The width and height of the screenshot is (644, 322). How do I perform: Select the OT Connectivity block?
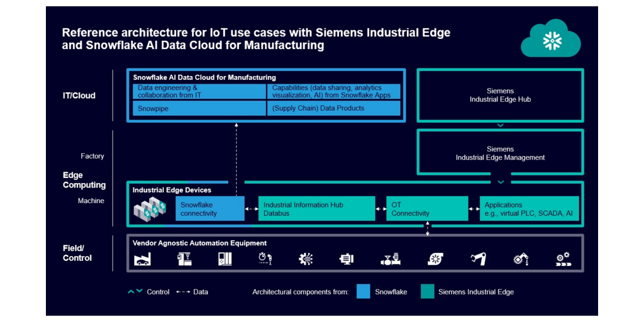tap(427, 209)
